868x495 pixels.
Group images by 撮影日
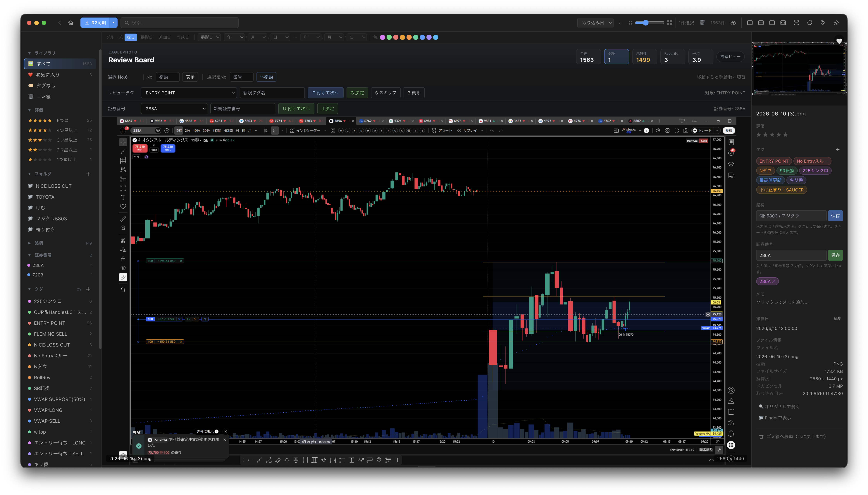pyautogui.click(x=147, y=37)
